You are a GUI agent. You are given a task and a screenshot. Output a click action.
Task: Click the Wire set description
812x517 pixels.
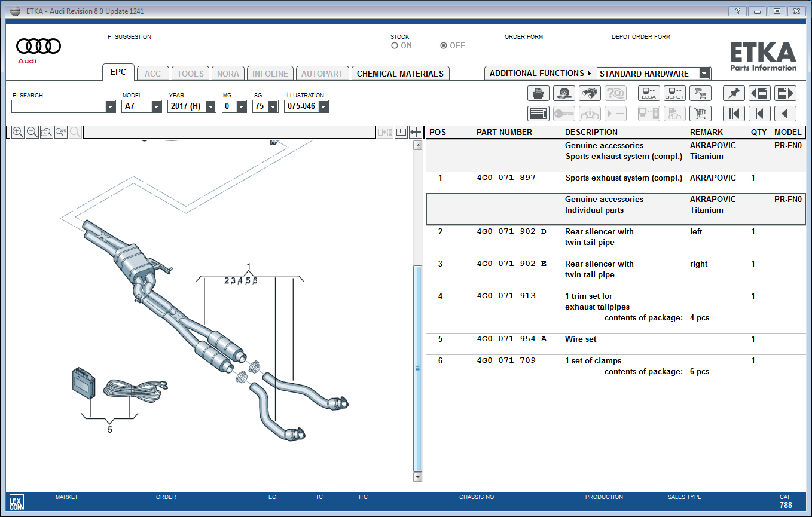(581, 339)
